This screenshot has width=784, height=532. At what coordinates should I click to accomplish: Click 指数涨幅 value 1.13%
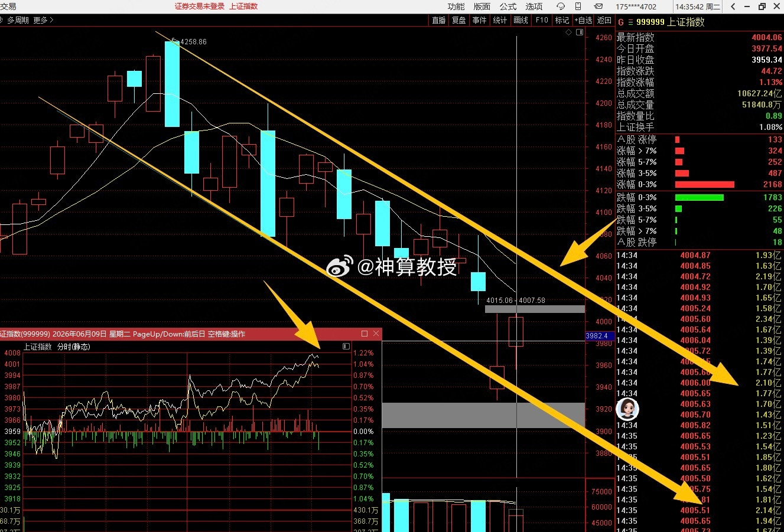770,82
